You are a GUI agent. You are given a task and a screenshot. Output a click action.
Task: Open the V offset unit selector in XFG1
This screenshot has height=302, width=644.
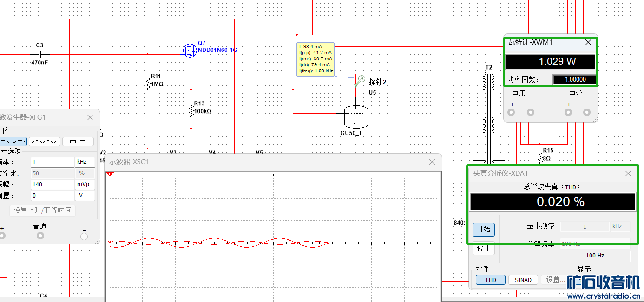pos(85,195)
